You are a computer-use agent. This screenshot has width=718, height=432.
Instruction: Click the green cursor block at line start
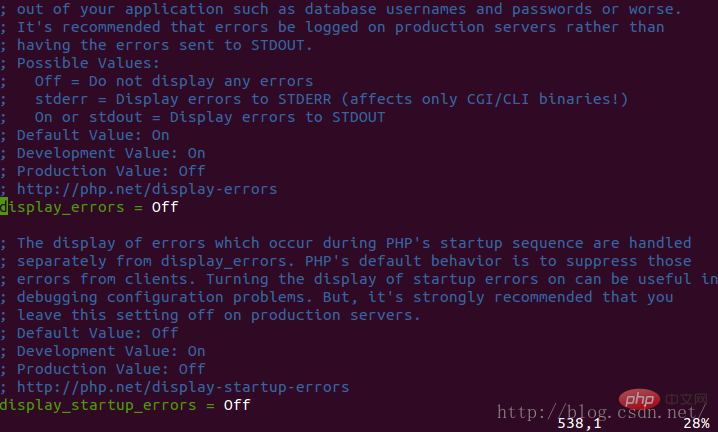[4, 207]
